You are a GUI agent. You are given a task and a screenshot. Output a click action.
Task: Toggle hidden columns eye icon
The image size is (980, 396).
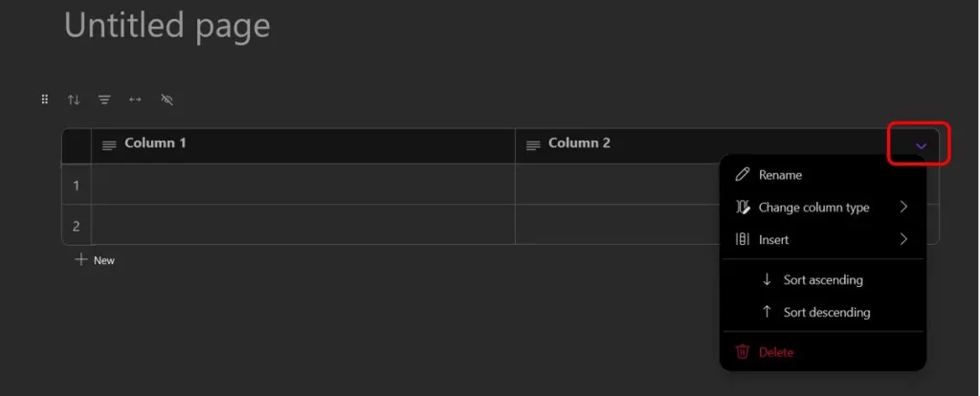[167, 99]
